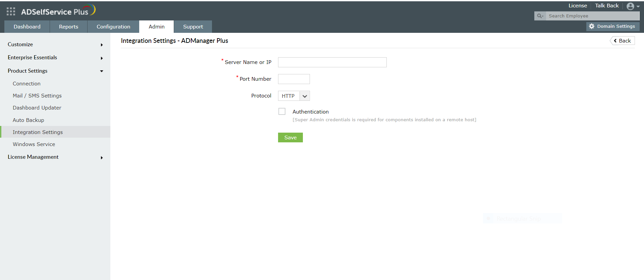Go Back from Integration Settings
Screen dimensions: 644x280
click(622, 41)
